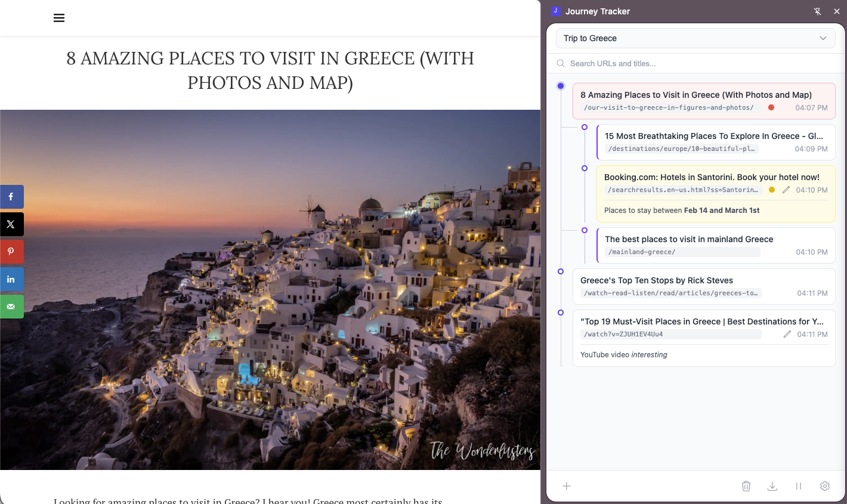Pause journey tracking
Screen dimensions: 847x504
(799, 486)
